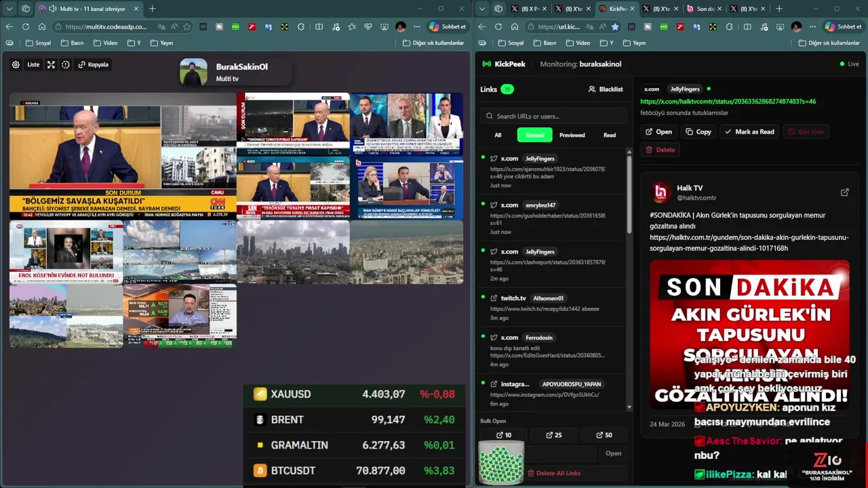This screenshot has height=488, width=868.
Task: Open Halk TV tweet external link icon
Action: coord(845,192)
